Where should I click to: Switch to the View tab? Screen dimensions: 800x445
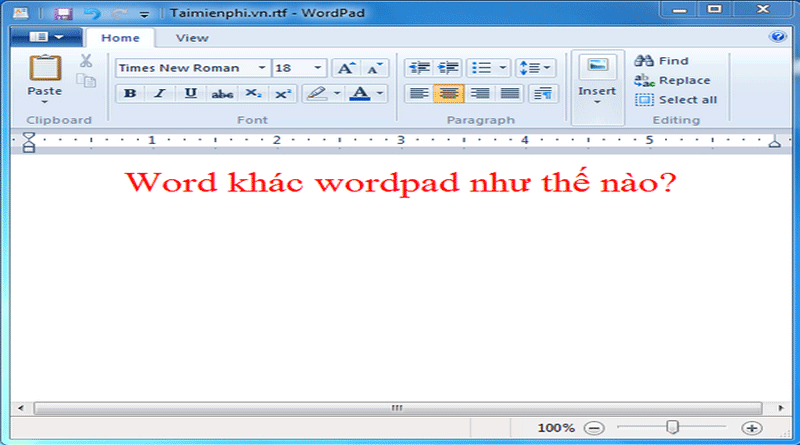(192, 38)
